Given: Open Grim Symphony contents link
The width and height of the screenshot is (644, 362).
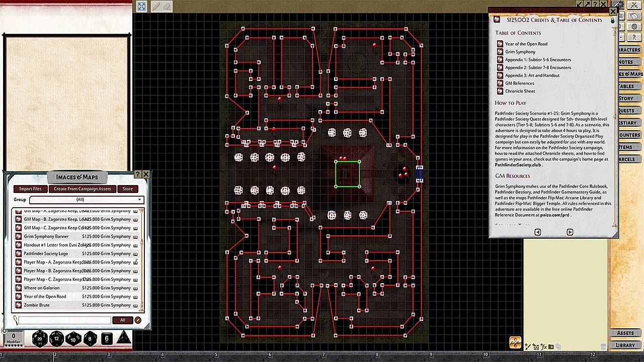Looking at the screenshot, I should click(x=520, y=52).
